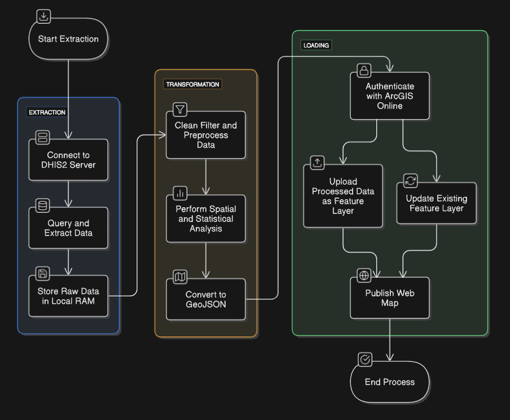Select the Perform Spatial and Statistical Analysis box
510x420 pixels.
tap(206, 219)
